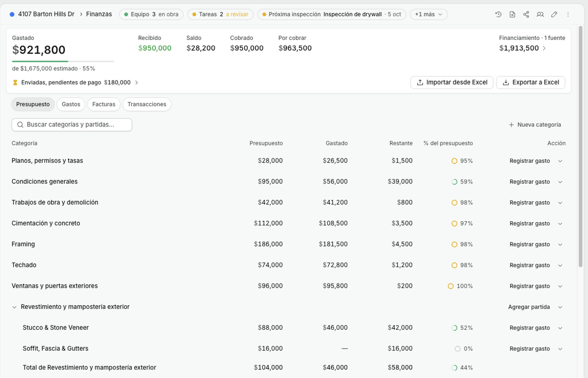Select the '$186,000' Framing budget cell
Image resolution: width=588 pixels, height=378 pixels.
(268, 244)
